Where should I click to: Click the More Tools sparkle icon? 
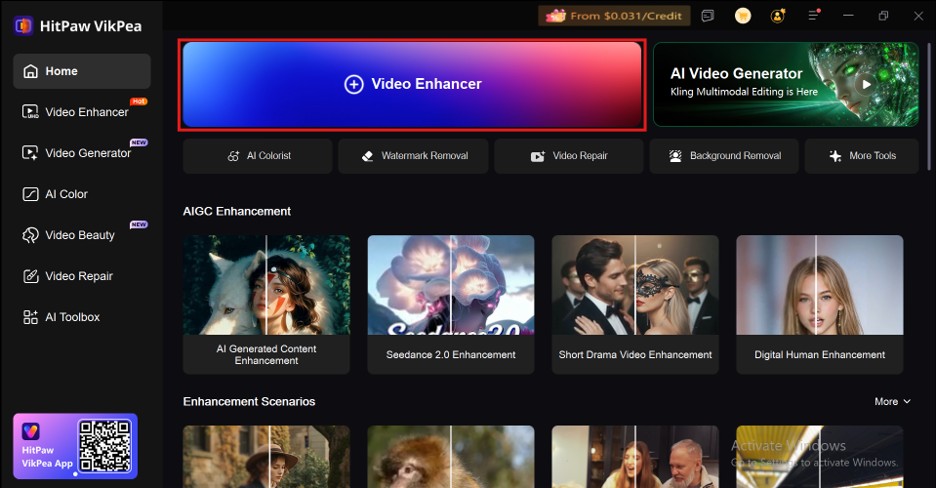[835, 156]
